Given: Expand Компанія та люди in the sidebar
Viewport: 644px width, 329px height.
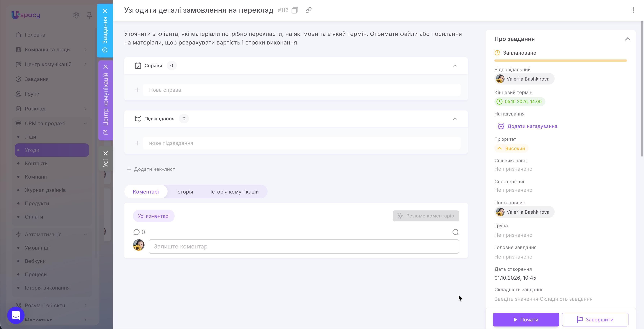Looking at the screenshot, I should [x=85, y=50].
